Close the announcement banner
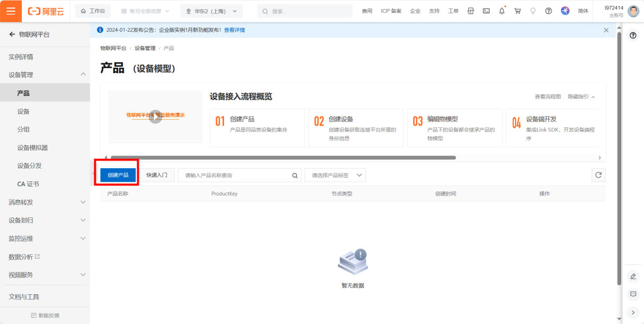This screenshot has height=324, width=644. coord(606,30)
